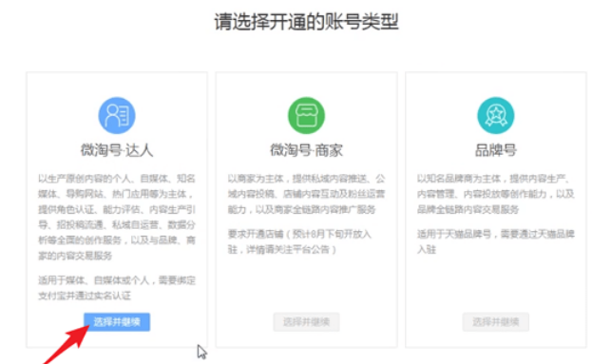Click the 商家 requirement text 要求开通店铺
592x364 pixels.
click(x=299, y=241)
